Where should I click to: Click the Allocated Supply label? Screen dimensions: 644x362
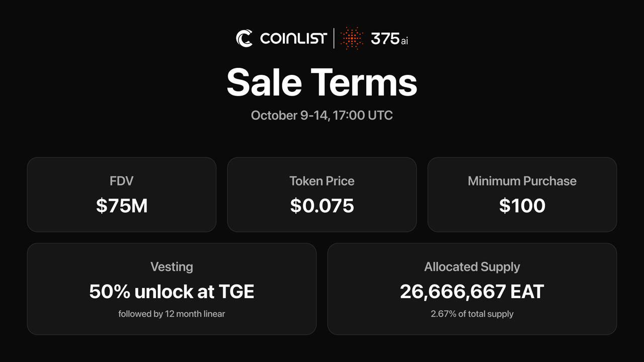(472, 267)
